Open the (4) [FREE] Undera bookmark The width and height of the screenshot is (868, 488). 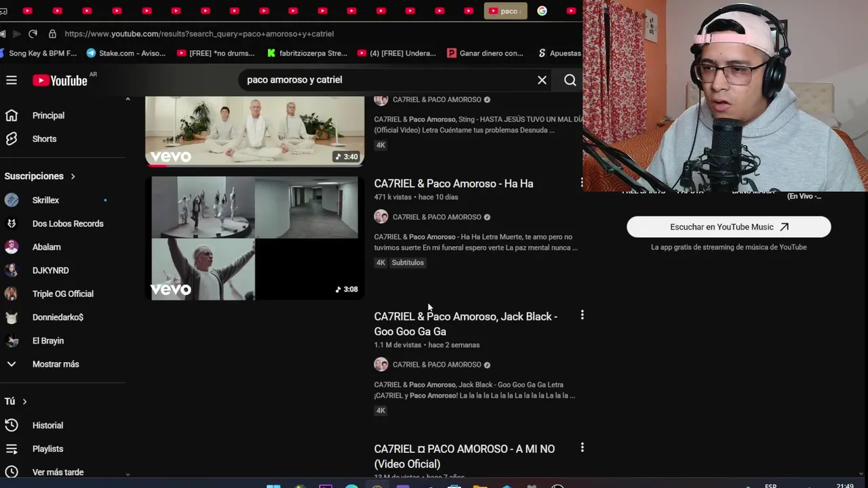click(x=397, y=53)
